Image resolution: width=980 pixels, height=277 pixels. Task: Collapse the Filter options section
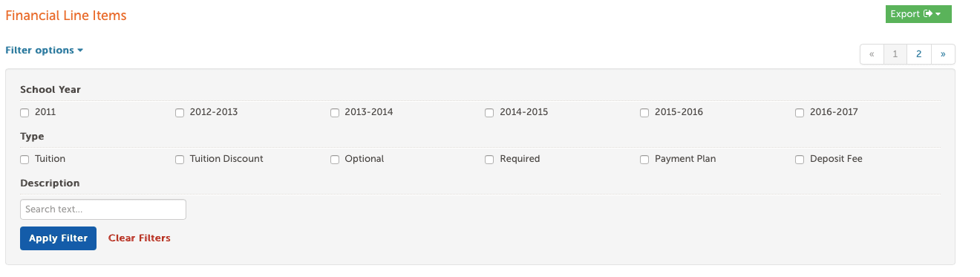pos(44,50)
